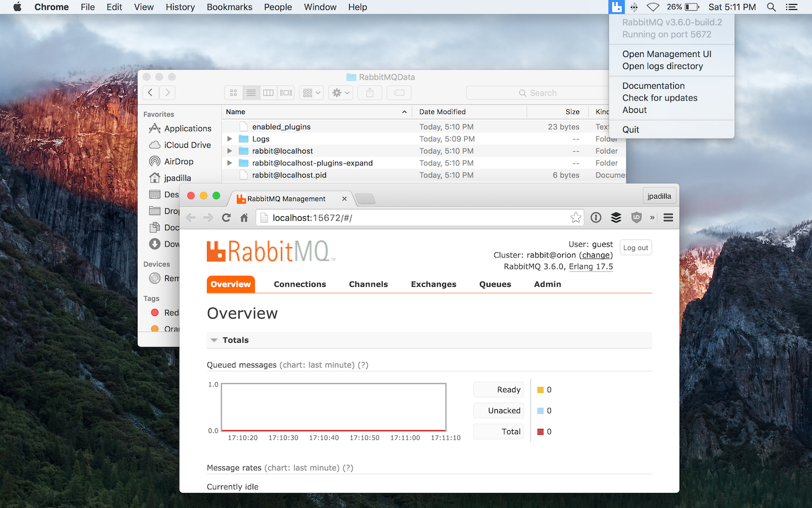Click the Chrome address bar
Image resolution: width=812 pixels, height=508 pixels.
click(419, 218)
